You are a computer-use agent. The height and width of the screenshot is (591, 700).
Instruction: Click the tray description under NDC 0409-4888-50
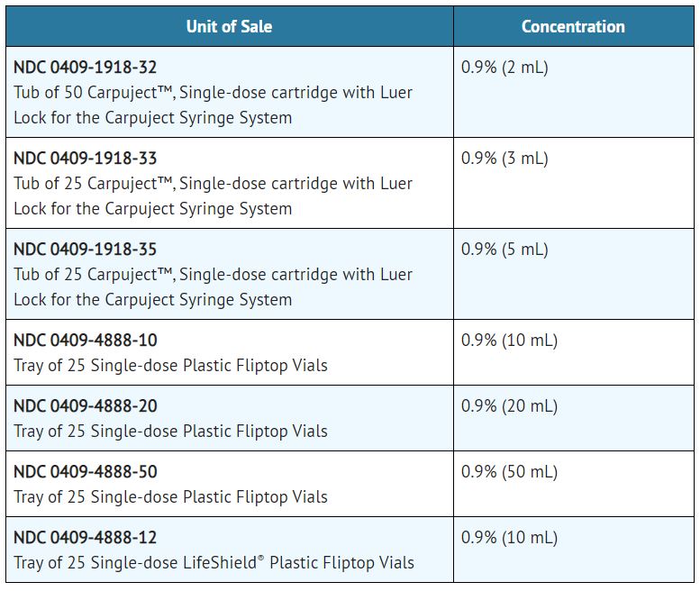coord(170,497)
